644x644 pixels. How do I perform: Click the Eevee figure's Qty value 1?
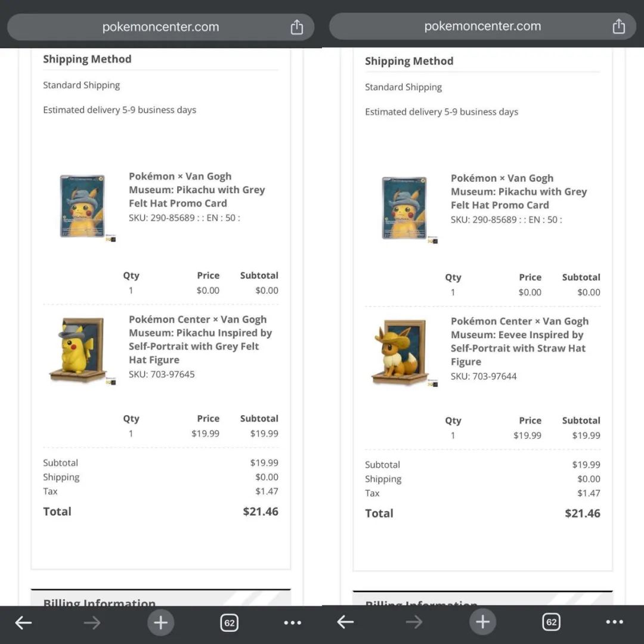click(453, 435)
